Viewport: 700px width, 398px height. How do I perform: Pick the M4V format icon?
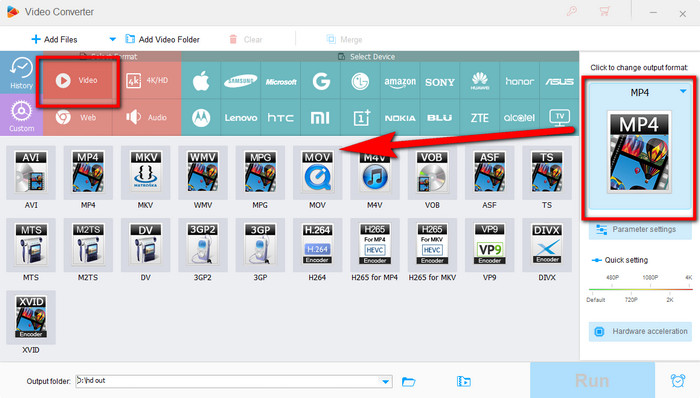[375, 172]
